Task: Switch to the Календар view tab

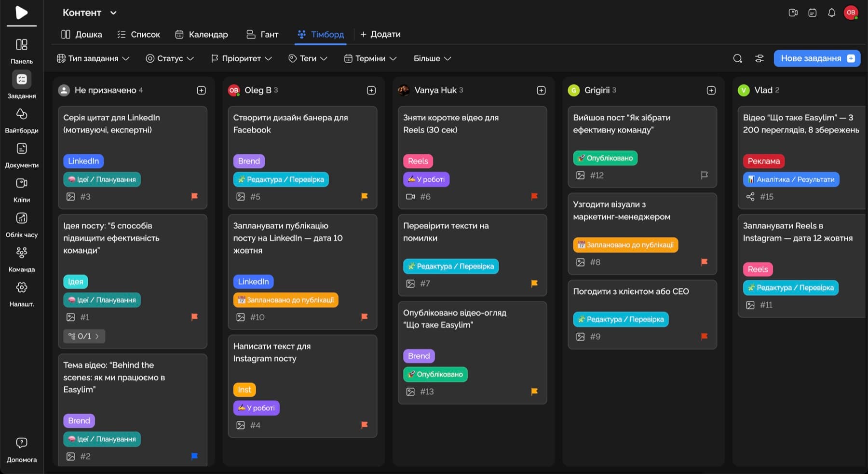Action: point(201,34)
